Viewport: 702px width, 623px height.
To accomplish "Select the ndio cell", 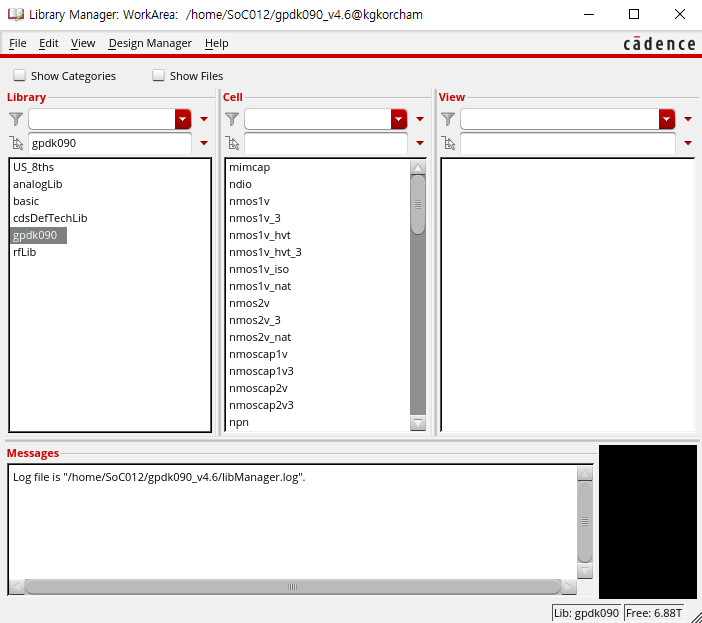I will pyautogui.click(x=240, y=184).
